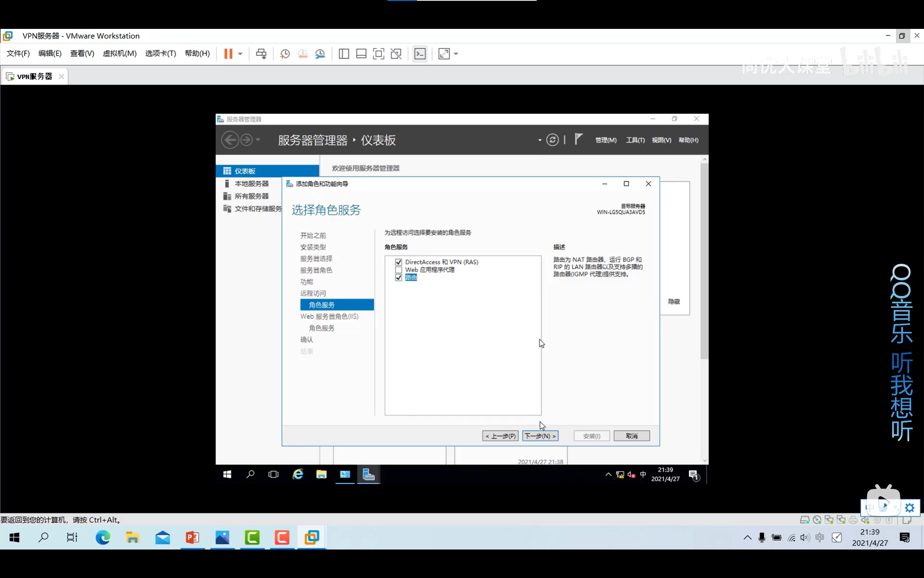Uncheck DirectAccess 和 VPN (RAS) checkbox
The width and height of the screenshot is (924, 578).
pyautogui.click(x=398, y=262)
